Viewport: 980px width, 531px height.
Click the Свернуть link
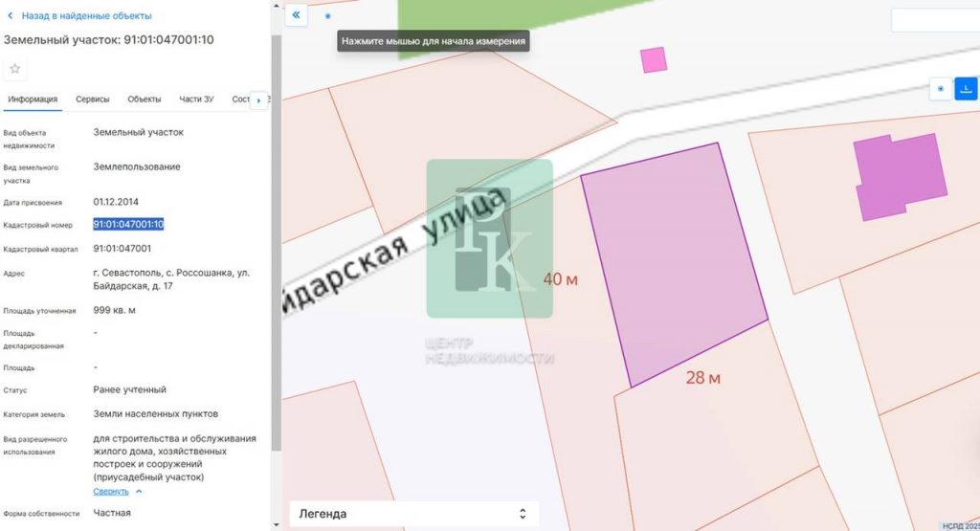[110, 492]
